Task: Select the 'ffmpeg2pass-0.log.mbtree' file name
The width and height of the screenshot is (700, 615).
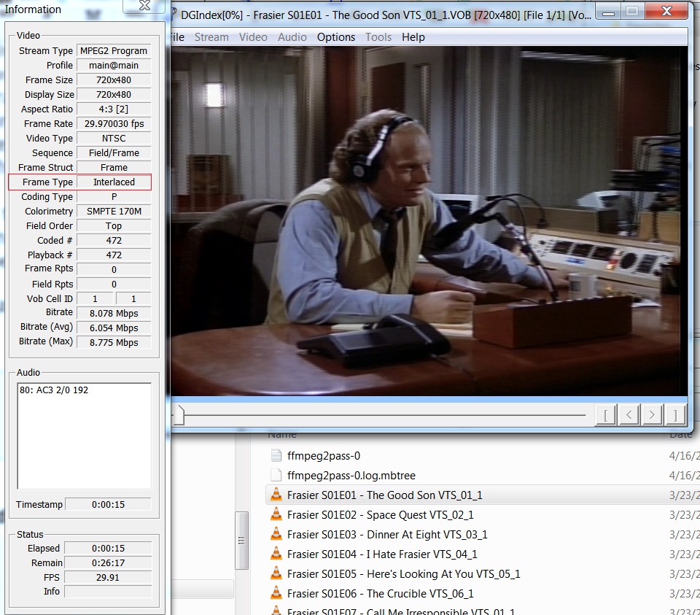Action: (x=351, y=475)
